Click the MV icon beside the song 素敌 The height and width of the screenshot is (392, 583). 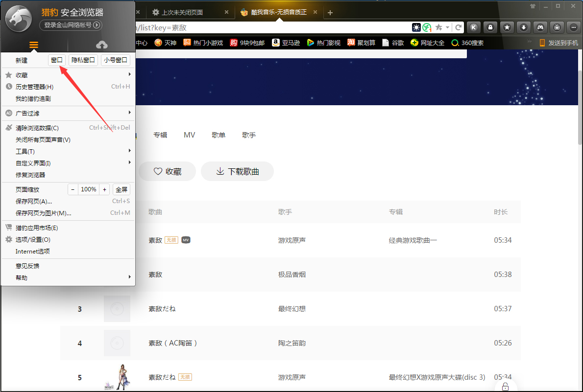click(185, 240)
